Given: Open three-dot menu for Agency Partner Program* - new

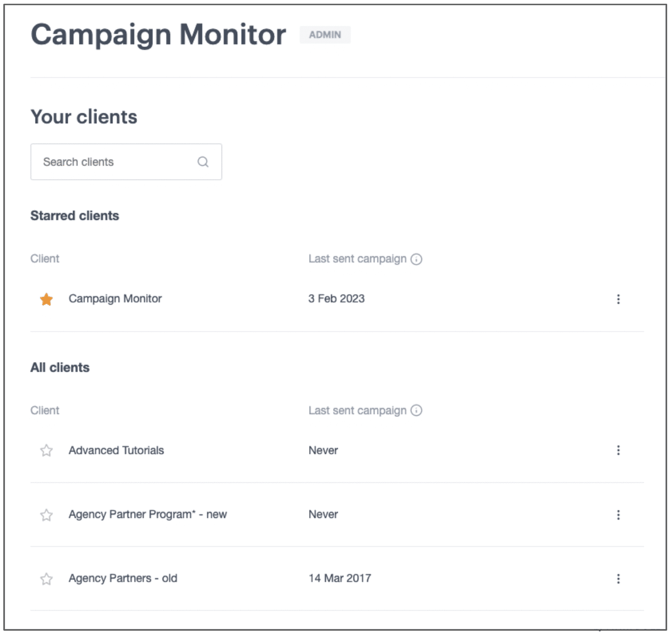Looking at the screenshot, I should (x=618, y=515).
